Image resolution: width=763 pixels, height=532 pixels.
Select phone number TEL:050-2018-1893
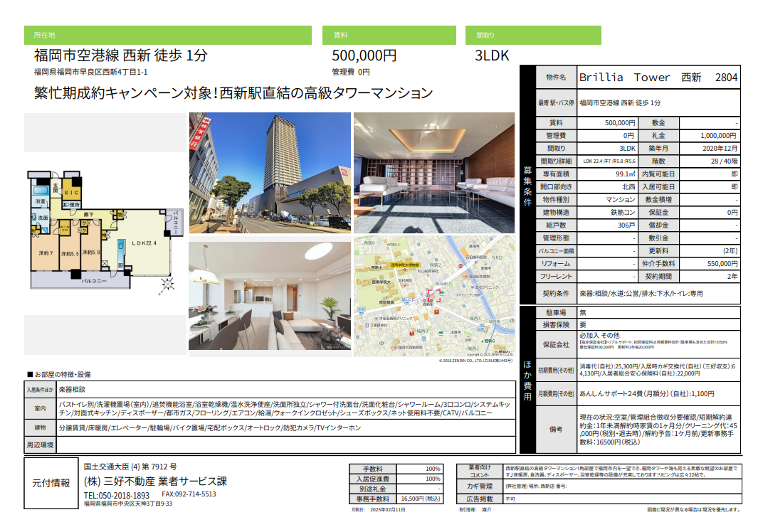pos(116,495)
